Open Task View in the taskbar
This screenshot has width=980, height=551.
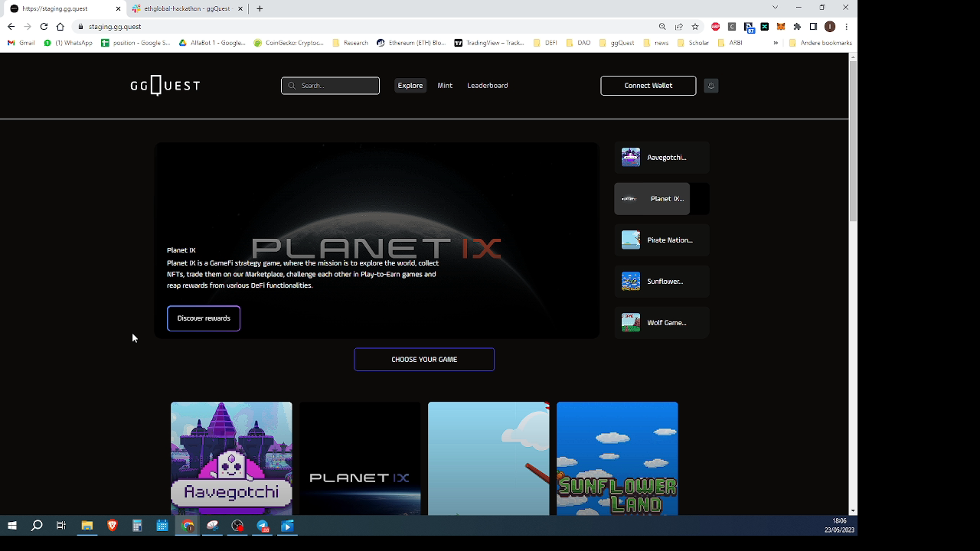[x=61, y=526]
